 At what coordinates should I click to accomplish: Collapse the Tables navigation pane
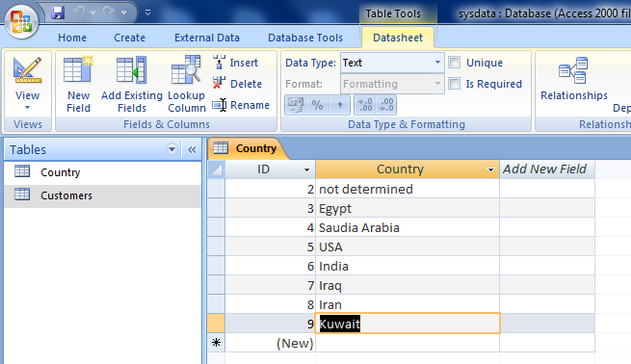(x=192, y=149)
